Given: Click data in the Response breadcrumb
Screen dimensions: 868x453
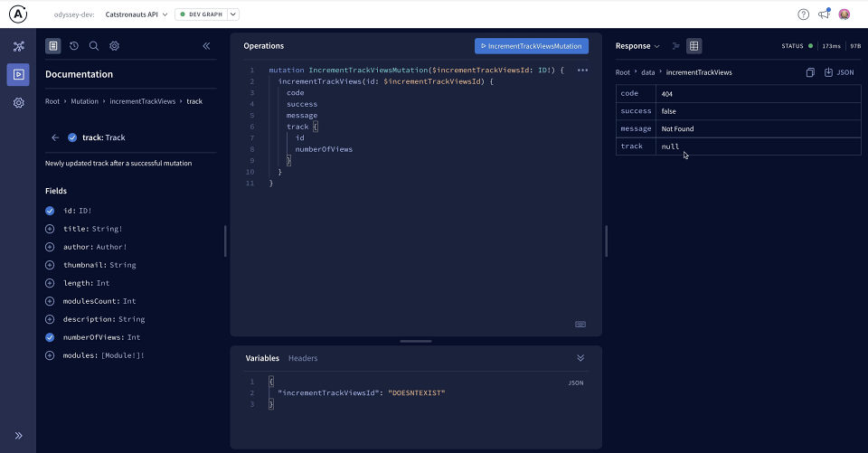Looking at the screenshot, I should tap(647, 72).
